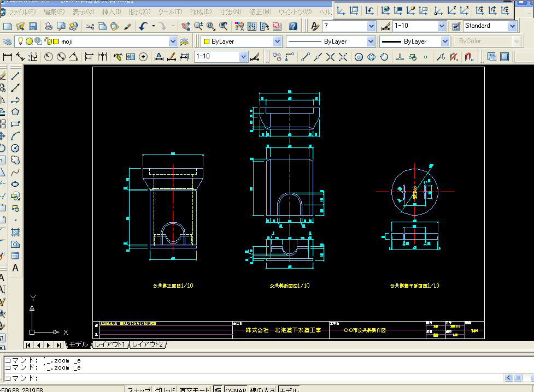Click the Snap to Endpoint icon

pyautogui.click(x=305, y=57)
